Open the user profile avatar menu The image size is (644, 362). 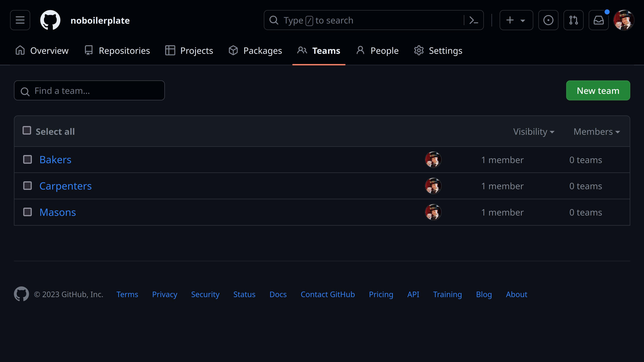point(624,20)
